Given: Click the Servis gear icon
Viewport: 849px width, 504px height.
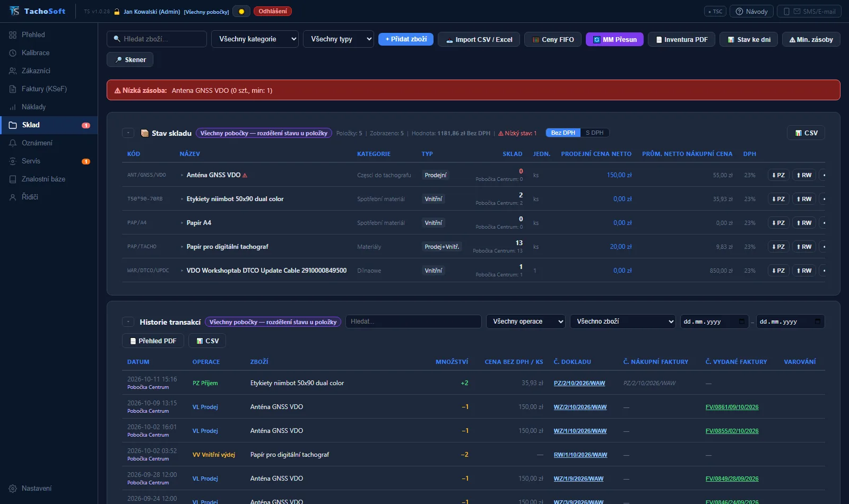Looking at the screenshot, I should point(13,161).
